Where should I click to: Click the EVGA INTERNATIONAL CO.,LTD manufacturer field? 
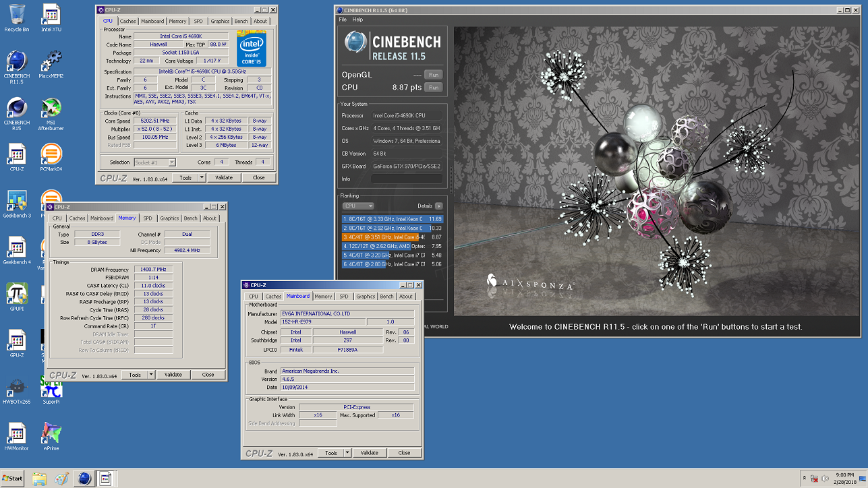click(x=347, y=313)
